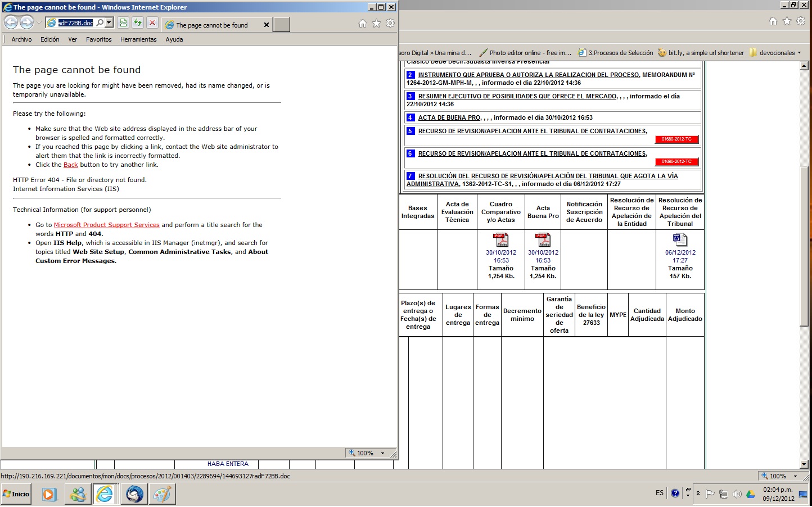The width and height of the screenshot is (812, 507).
Task: Show hidden tray icons with the double chevron
Action: click(x=698, y=494)
